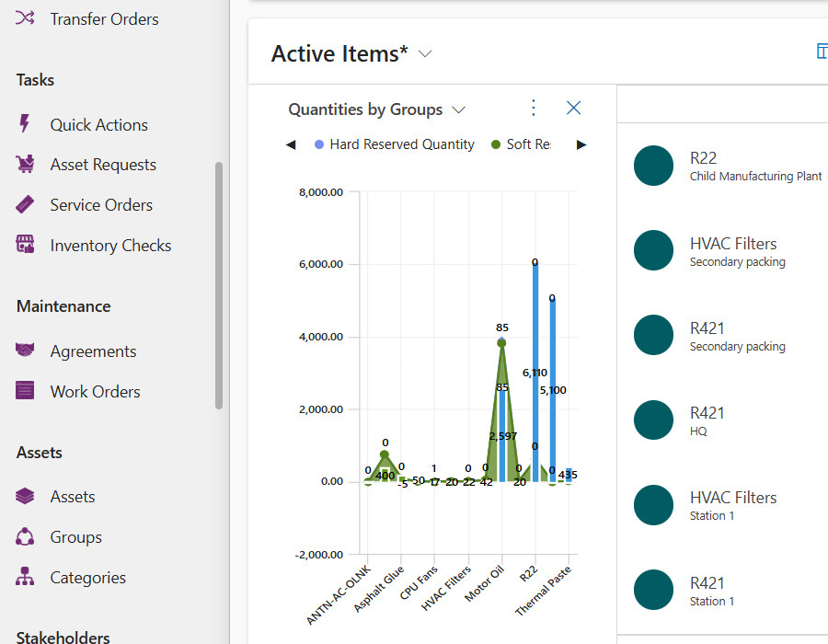Click the Asphalt Glue axis label
828x644 pixels.
[379, 589]
